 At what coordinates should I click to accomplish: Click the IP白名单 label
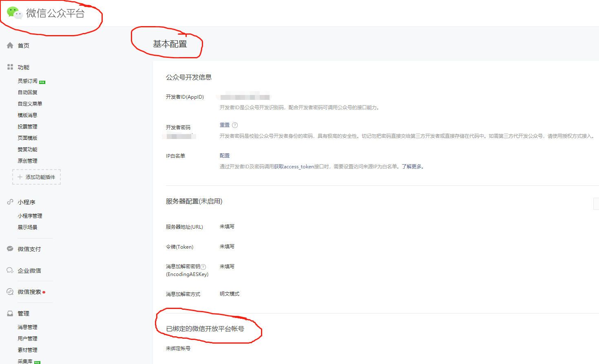pos(175,156)
